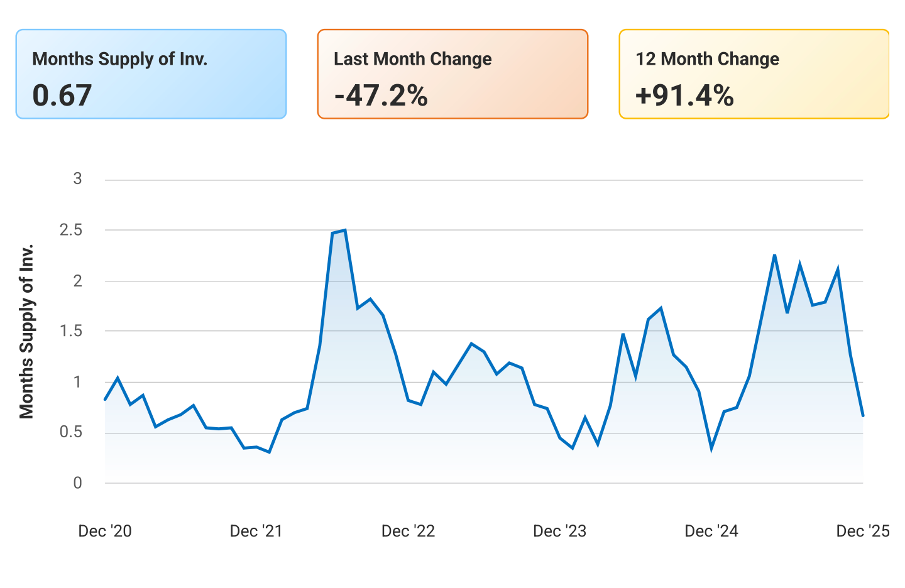Click the 2024 peak near 1.74
This screenshot has height=588, width=905.
(660, 308)
